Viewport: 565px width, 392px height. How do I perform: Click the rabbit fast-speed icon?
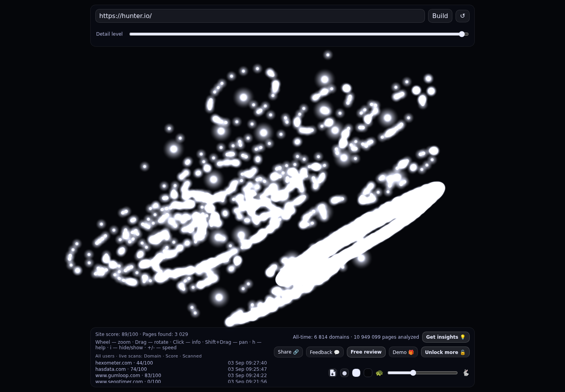click(x=466, y=373)
